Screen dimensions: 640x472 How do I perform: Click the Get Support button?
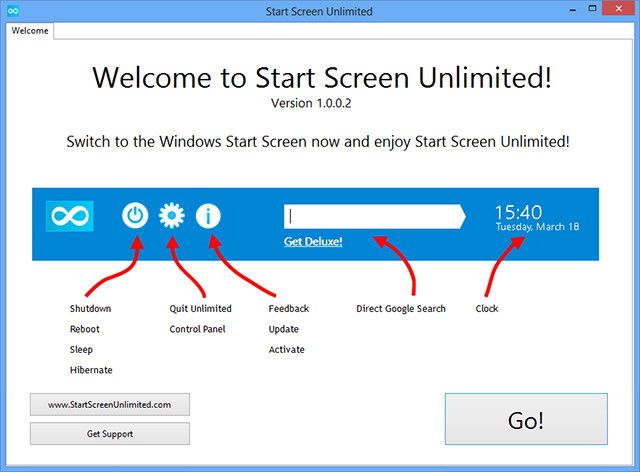click(x=110, y=434)
